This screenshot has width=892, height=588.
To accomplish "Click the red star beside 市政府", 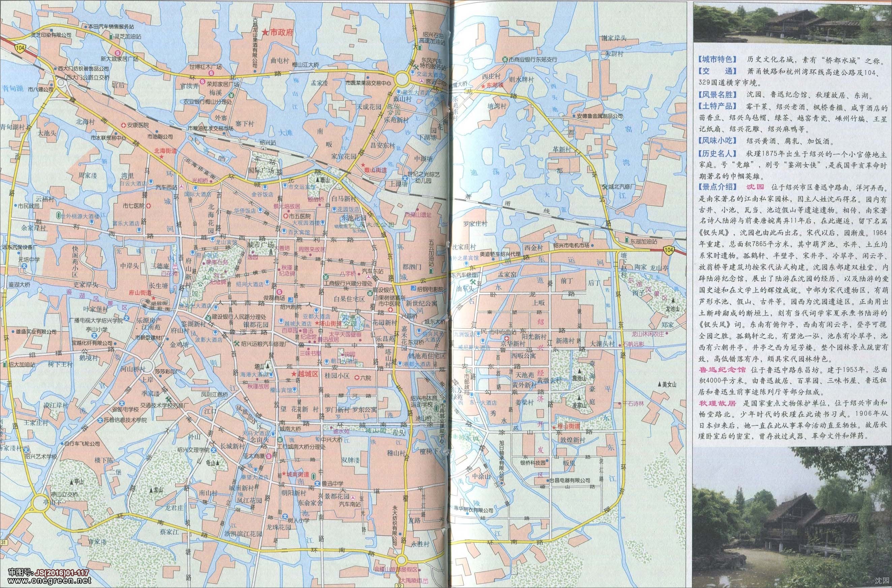I will coord(266,32).
